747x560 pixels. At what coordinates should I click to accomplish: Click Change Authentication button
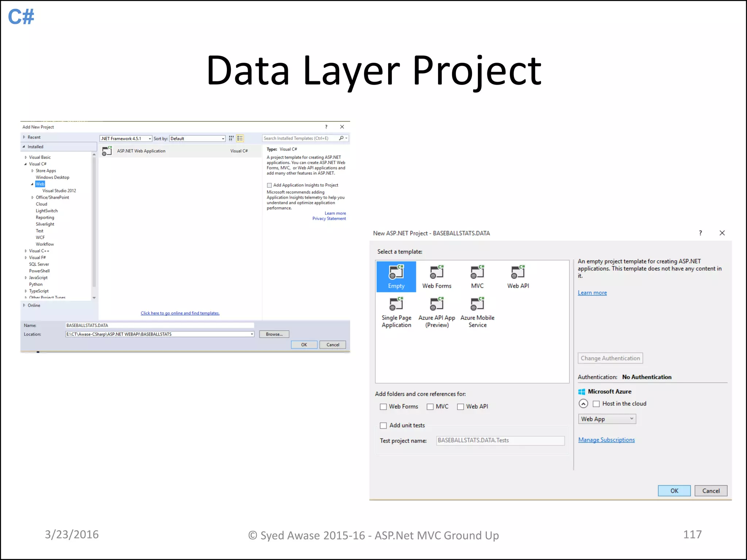610,358
